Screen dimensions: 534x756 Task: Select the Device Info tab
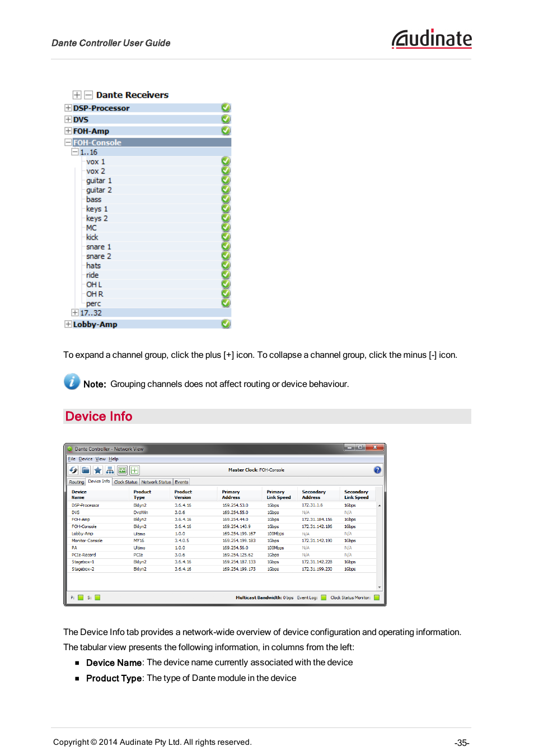click(x=99, y=482)
